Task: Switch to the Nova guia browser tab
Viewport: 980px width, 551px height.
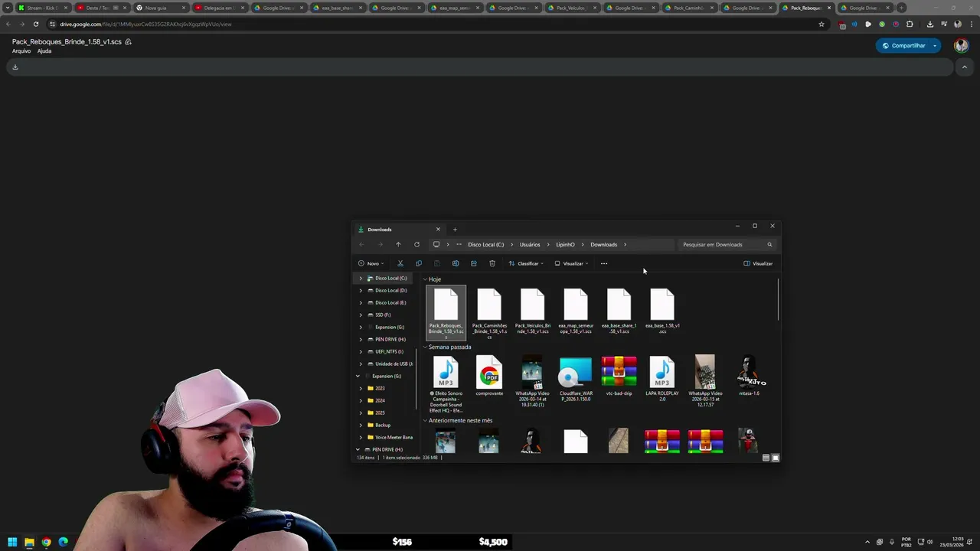Action: [x=160, y=8]
